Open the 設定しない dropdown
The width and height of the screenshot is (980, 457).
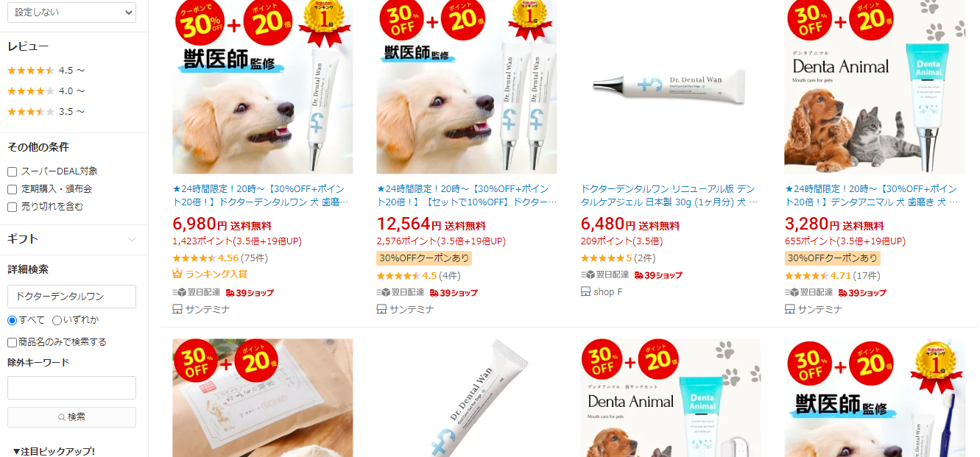click(71, 13)
